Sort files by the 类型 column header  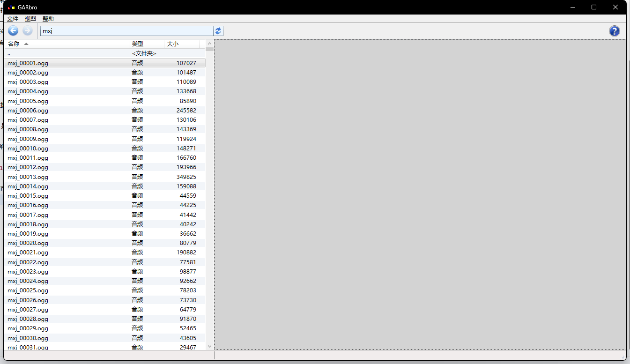(x=147, y=44)
